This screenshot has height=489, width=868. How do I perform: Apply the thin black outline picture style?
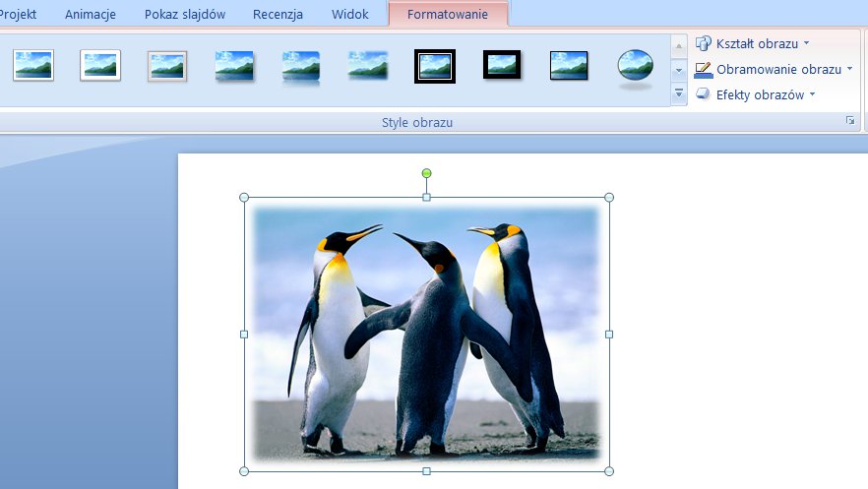pyautogui.click(x=569, y=65)
